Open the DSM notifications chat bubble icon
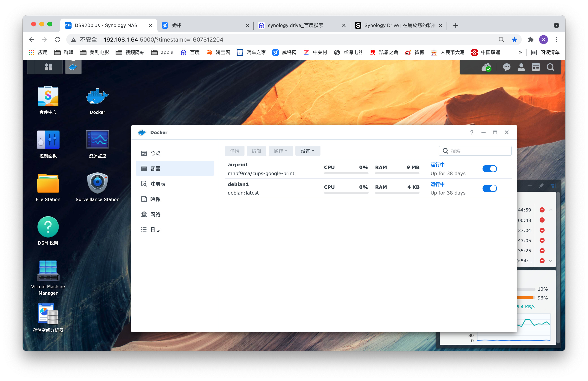This screenshot has width=588, height=381. (x=507, y=67)
